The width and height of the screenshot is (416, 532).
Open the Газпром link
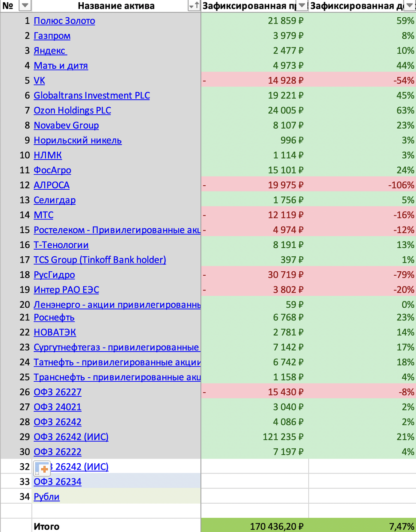pyautogui.click(x=52, y=36)
